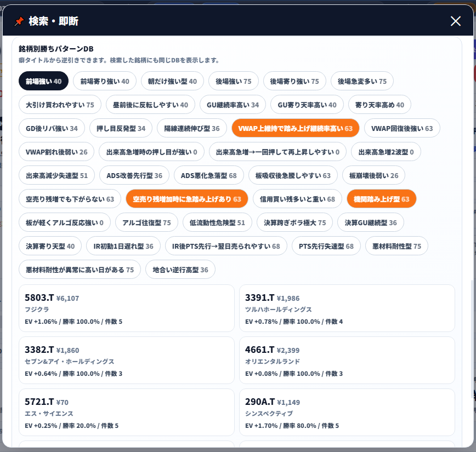Deselect 空売り残増加時に急踏み上げあり 63 chip
The height and width of the screenshot is (452, 476).
click(x=186, y=199)
